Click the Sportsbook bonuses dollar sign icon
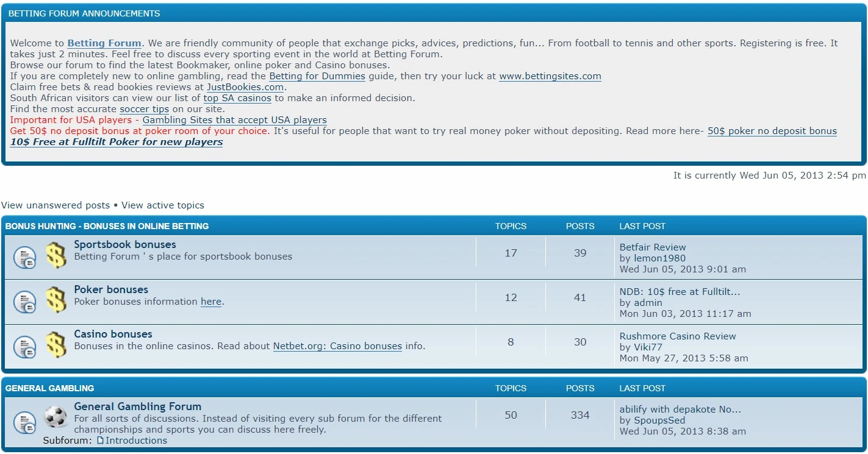 (56, 256)
